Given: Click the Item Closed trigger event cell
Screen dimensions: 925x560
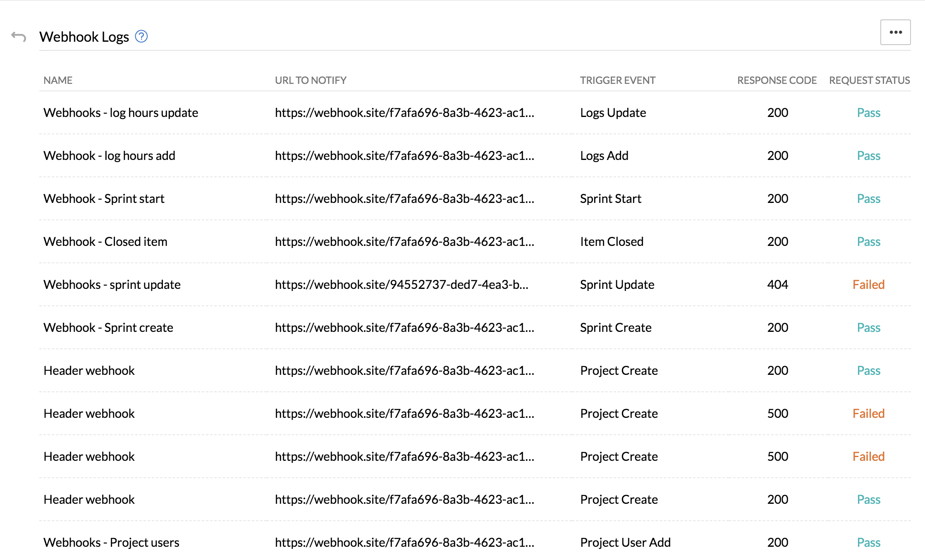Looking at the screenshot, I should point(612,242).
